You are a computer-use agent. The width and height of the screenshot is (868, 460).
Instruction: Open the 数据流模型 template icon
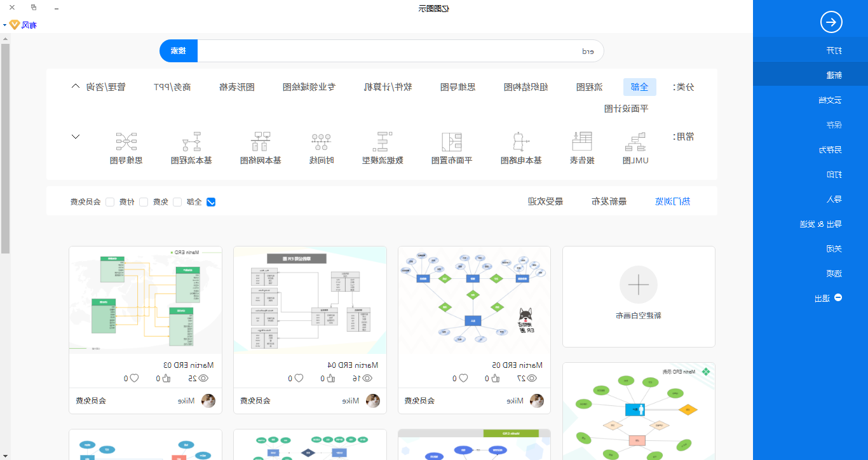point(383,142)
